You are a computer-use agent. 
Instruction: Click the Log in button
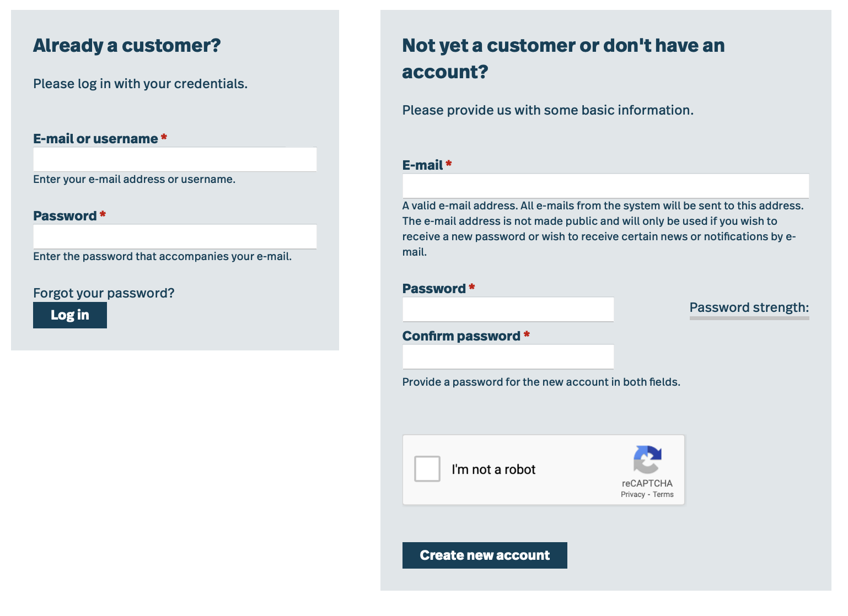70,315
